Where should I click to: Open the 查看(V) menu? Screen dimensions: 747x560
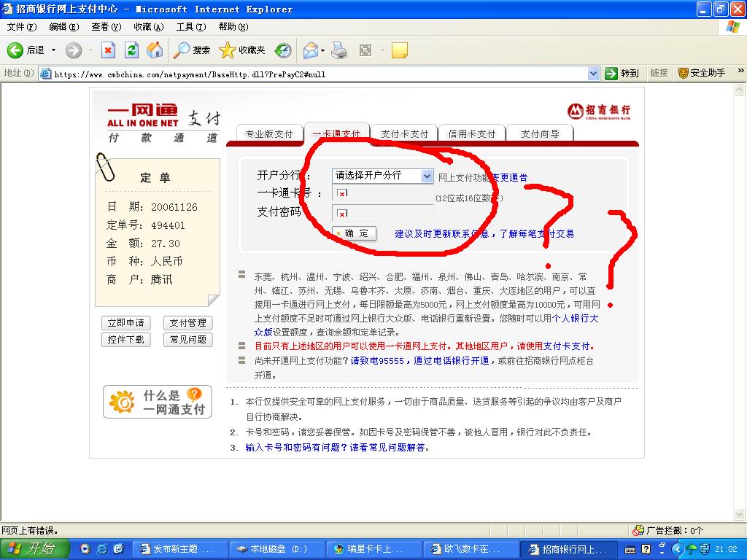[107, 27]
